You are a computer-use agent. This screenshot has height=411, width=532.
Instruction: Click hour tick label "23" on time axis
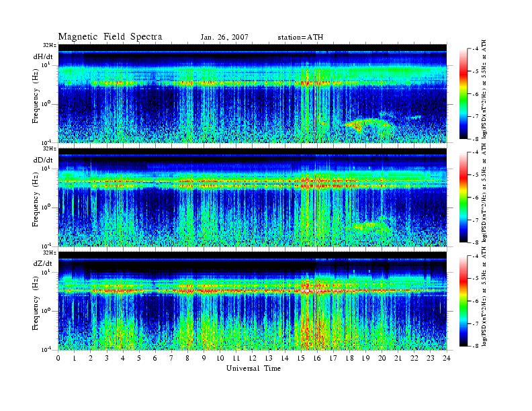coord(431,358)
